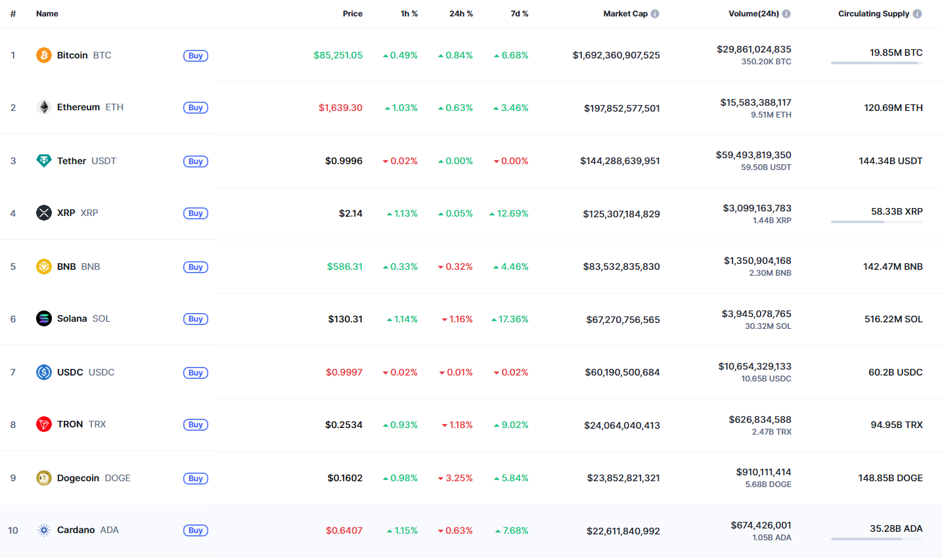942x560 pixels.
Task: Click the Buy button for Tether
Action: (x=196, y=162)
